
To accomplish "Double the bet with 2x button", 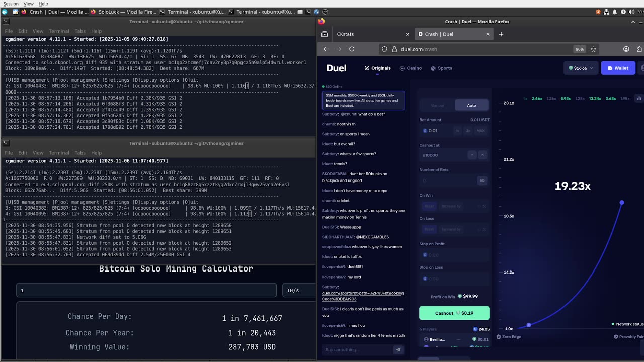I will pyautogui.click(x=468, y=131).
